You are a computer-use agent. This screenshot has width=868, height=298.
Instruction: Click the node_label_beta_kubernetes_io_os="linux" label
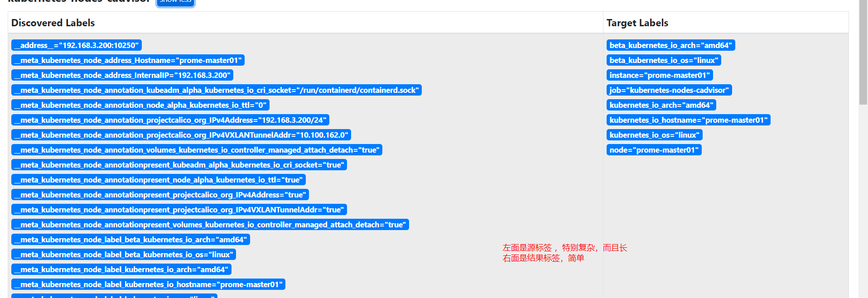(x=124, y=255)
